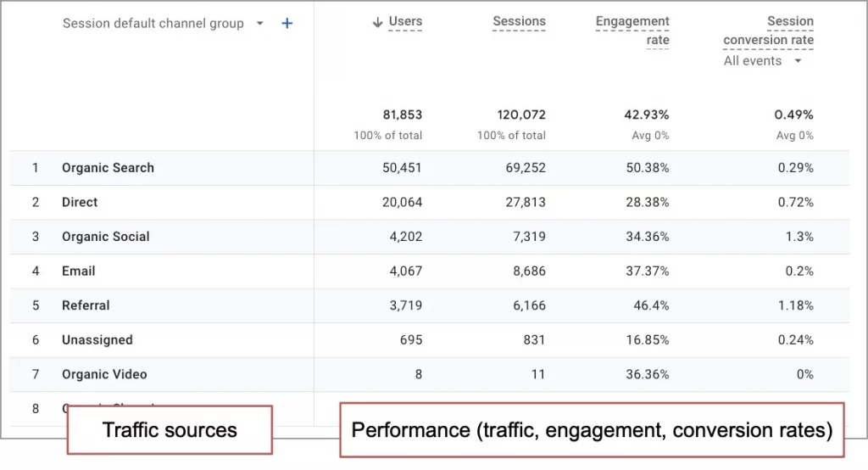The height and width of the screenshot is (470, 868).
Task: Sort by Engagement rate column
Action: click(632, 31)
